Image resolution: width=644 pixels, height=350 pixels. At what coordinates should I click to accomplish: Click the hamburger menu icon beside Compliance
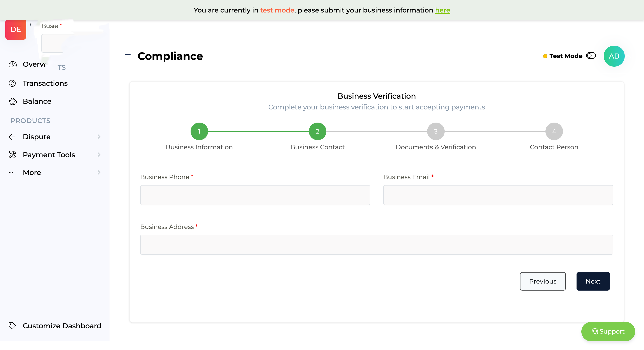(127, 56)
